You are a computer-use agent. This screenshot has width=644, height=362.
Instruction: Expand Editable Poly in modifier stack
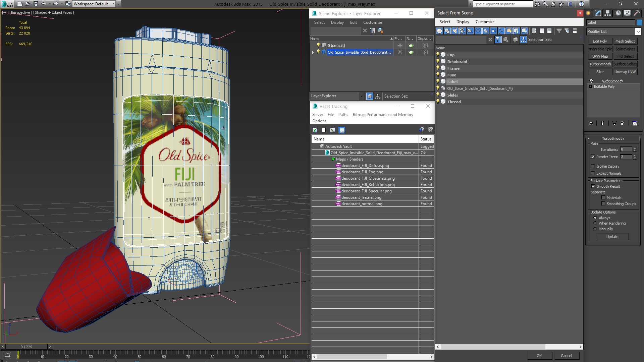coord(590,86)
